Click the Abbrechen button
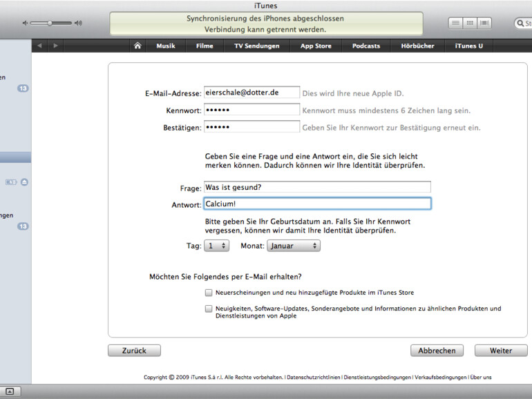 pyautogui.click(x=437, y=351)
